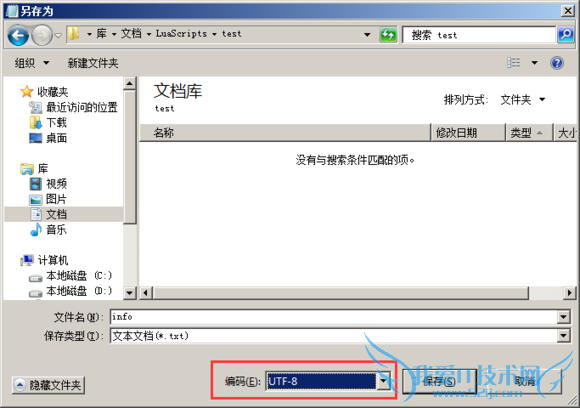This screenshot has height=408, width=580.
Task: Open the 编码 encoding dropdown showing UTF-8
Action: pyautogui.click(x=328, y=381)
